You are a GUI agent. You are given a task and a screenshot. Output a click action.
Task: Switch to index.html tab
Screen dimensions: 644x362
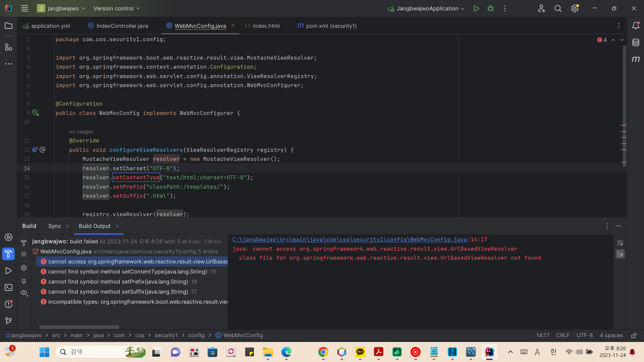(x=262, y=26)
